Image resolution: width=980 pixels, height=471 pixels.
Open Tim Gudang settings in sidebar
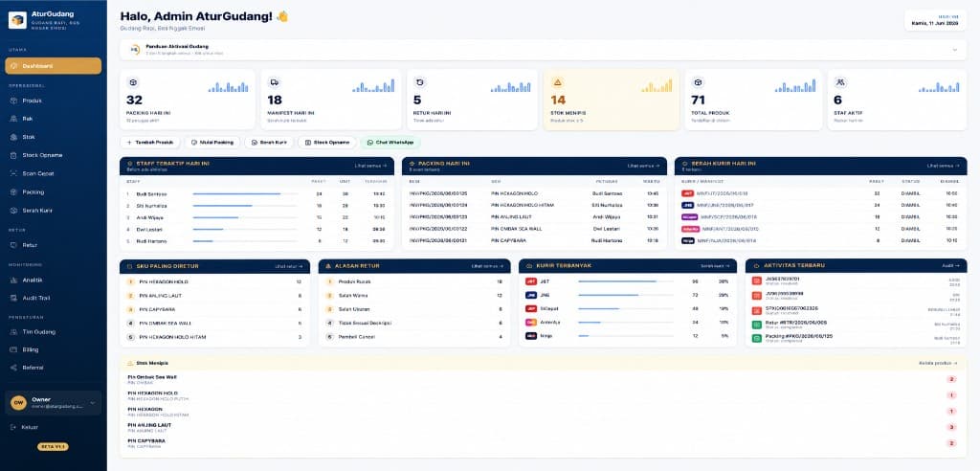click(x=54, y=331)
